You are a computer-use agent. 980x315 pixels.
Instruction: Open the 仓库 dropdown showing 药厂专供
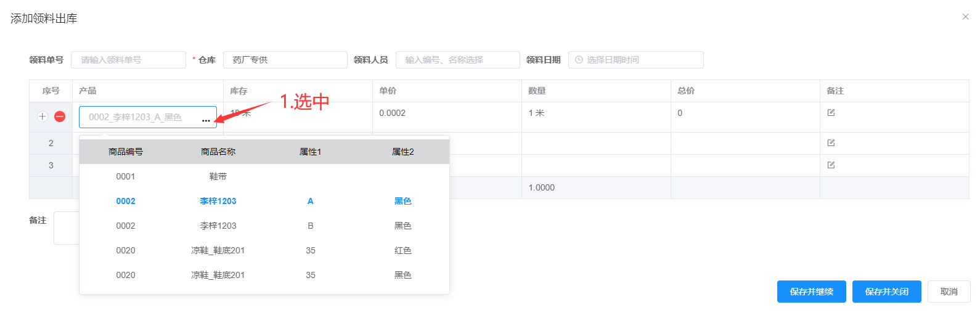285,60
